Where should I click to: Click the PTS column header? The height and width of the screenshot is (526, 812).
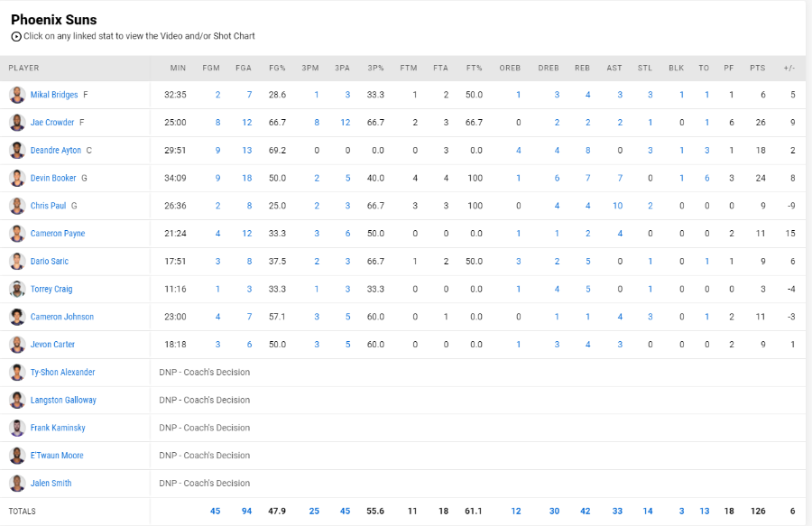(x=757, y=68)
